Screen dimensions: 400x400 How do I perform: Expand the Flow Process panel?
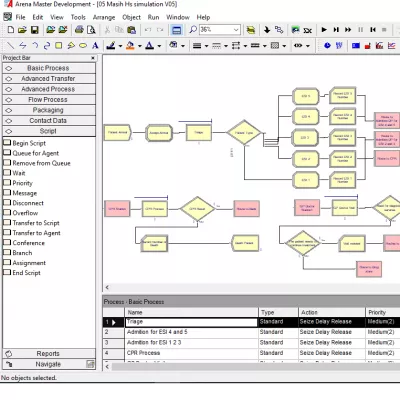click(x=49, y=100)
